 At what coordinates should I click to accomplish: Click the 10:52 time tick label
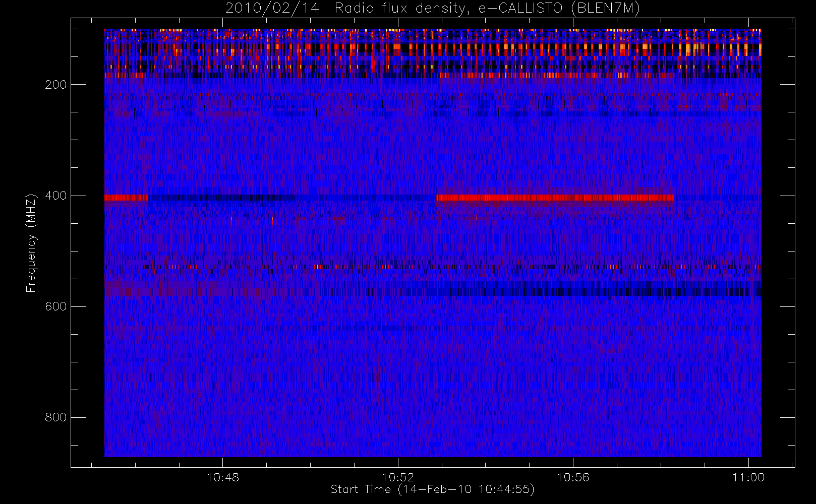pyautogui.click(x=398, y=477)
